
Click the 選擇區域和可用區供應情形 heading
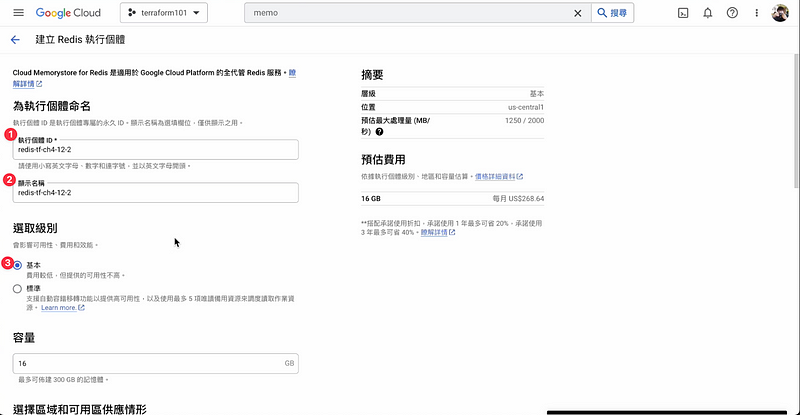click(80, 409)
